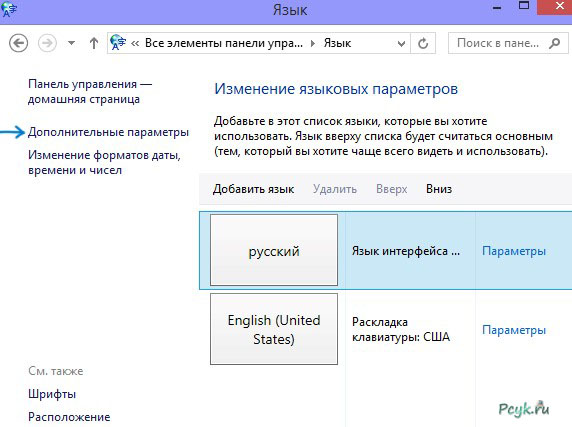Minimize the Язык window
Screen dimensions: 572x427
[x=497, y=7]
